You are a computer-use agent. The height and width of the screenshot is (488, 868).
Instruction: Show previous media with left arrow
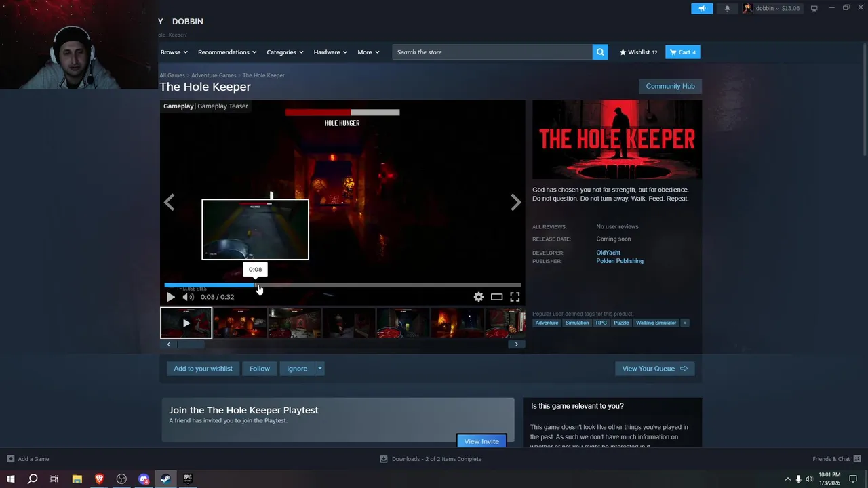(x=169, y=202)
